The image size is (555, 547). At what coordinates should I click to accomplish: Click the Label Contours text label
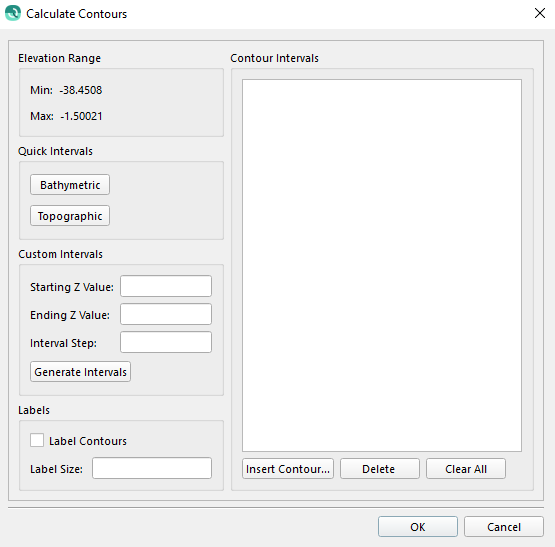tap(88, 441)
